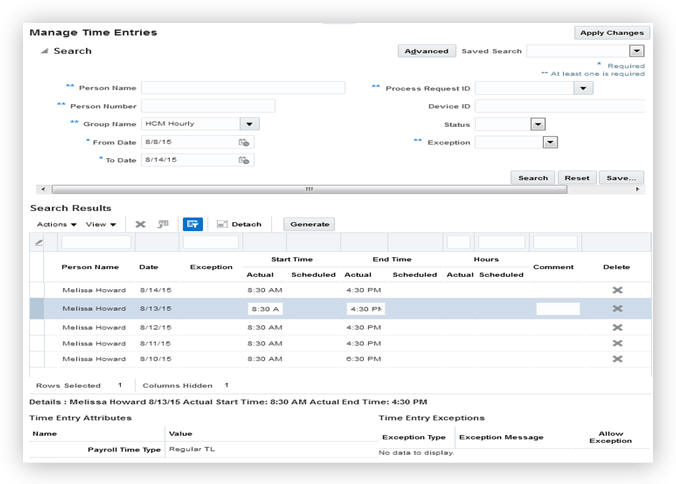Collapse the Search section triangle
Viewport: 676px width, 484px height.
tap(43, 51)
